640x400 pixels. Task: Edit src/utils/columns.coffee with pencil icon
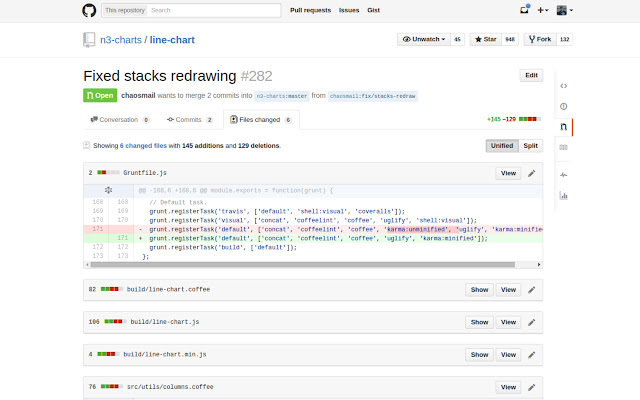531,387
